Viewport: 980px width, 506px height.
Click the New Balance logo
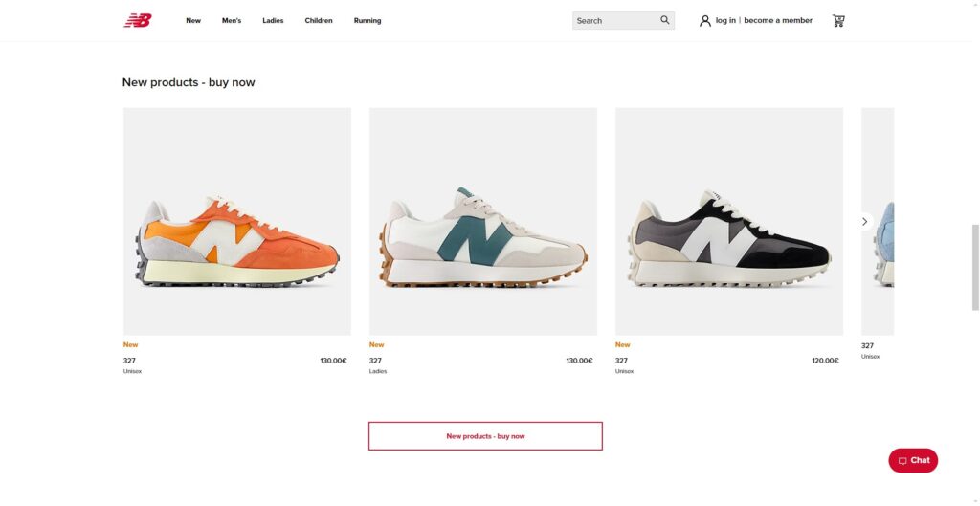(x=138, y=21)
